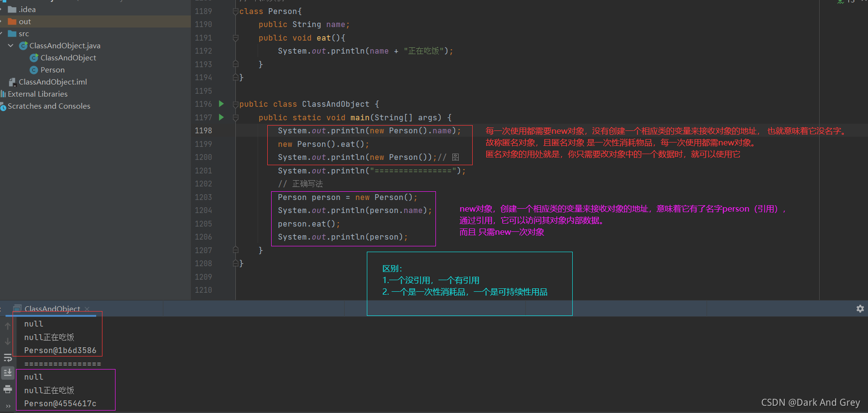Place cursor on "person.eat();" line

tap(309, 224)
